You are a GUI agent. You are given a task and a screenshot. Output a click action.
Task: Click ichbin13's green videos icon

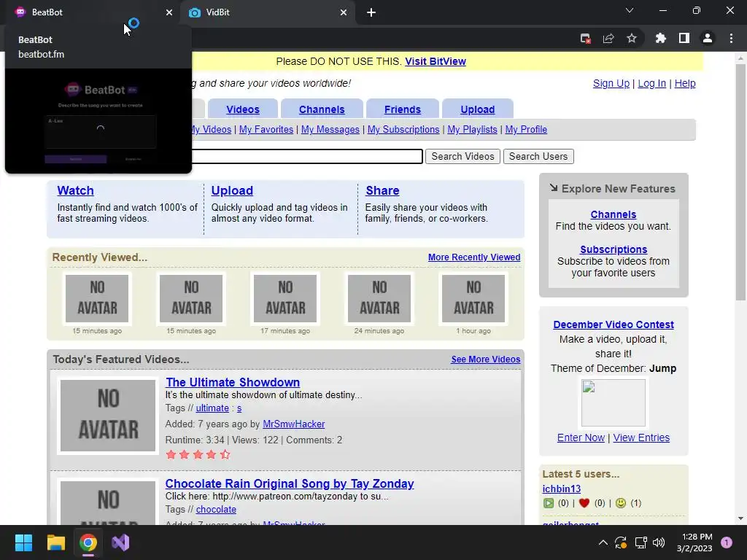pyautogui.click(x=549, y=503)
